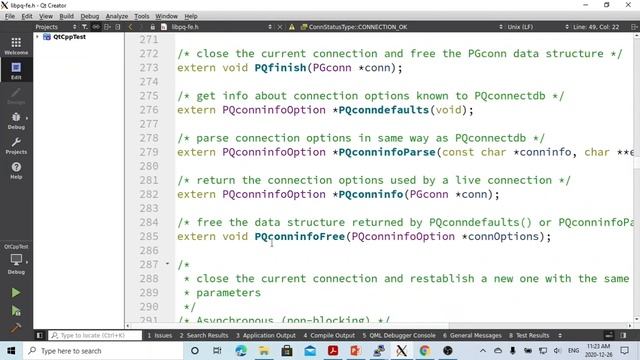Open File Explorer from the taskbar
Screen dimensions: 640x360
click(x=264, y=351)
